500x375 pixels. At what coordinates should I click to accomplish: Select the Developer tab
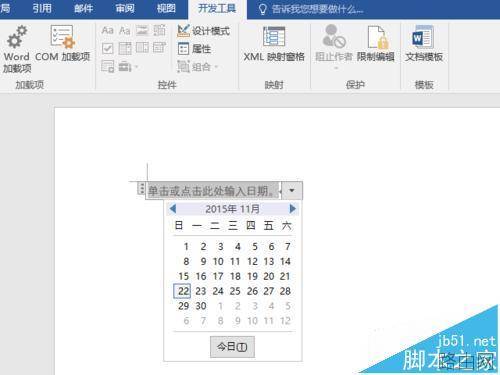tap(217, 8)
